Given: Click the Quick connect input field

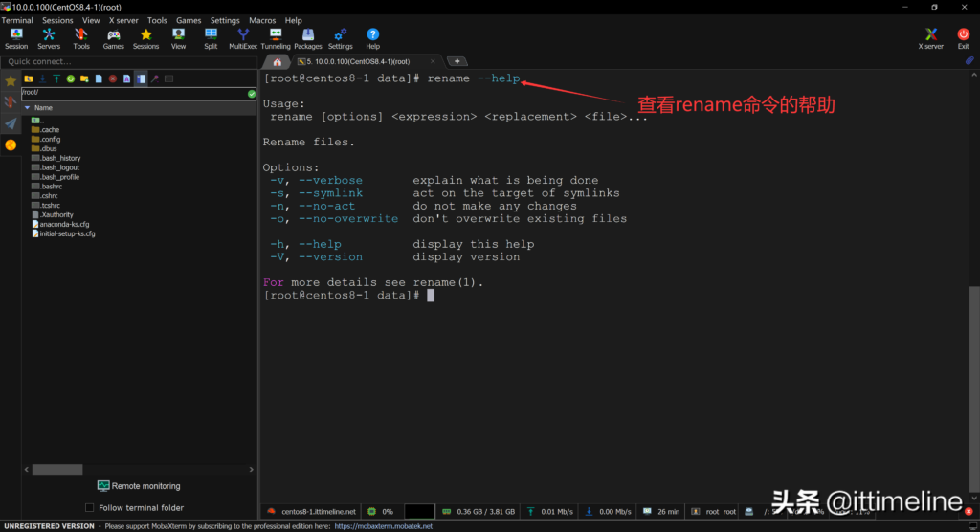Looking at the screenshot, I should point(128,61).
